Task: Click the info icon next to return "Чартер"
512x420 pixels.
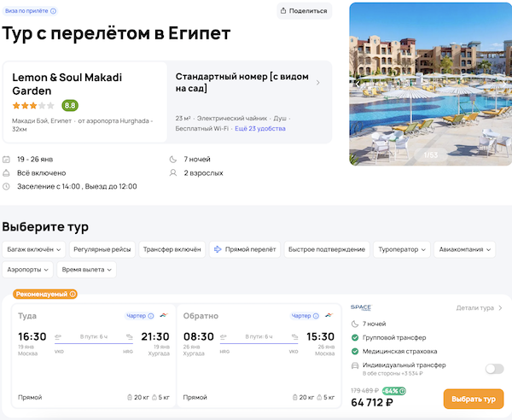Action: pos(317,316)
